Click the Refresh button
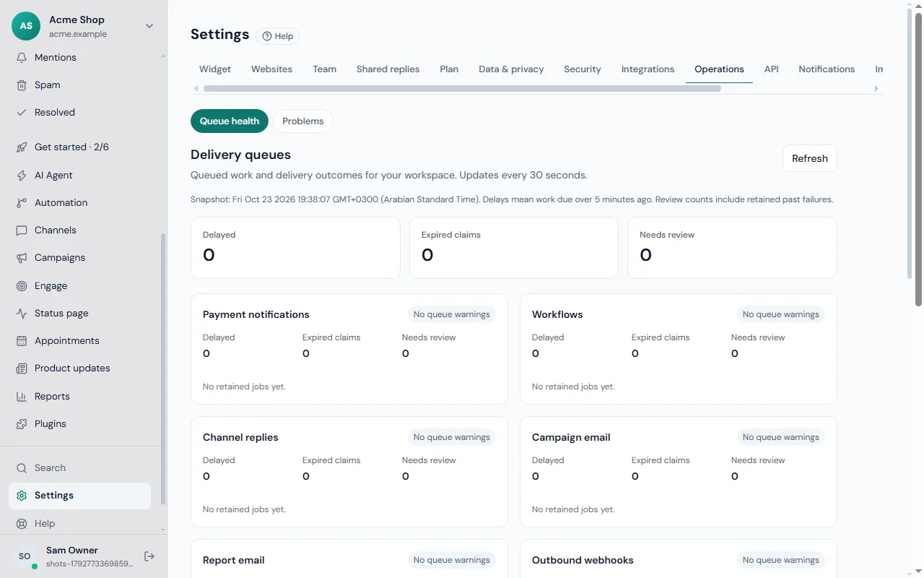 coord(810,158)
